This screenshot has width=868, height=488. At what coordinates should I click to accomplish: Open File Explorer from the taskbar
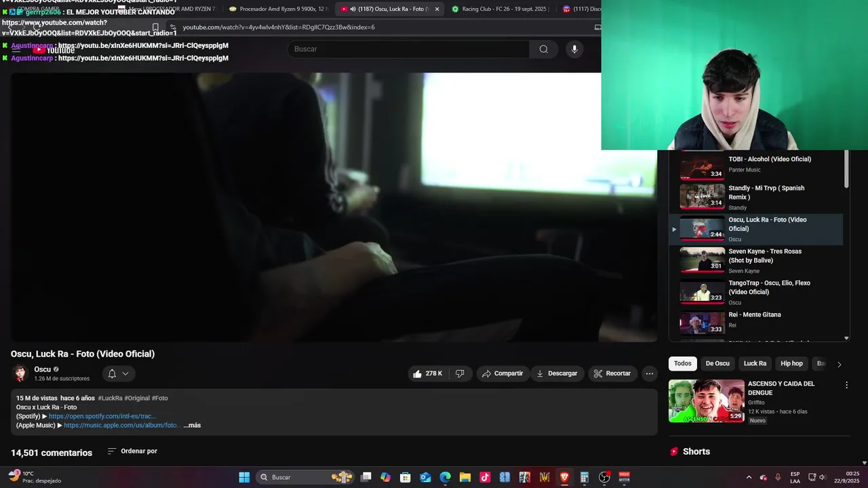[465, 477]
